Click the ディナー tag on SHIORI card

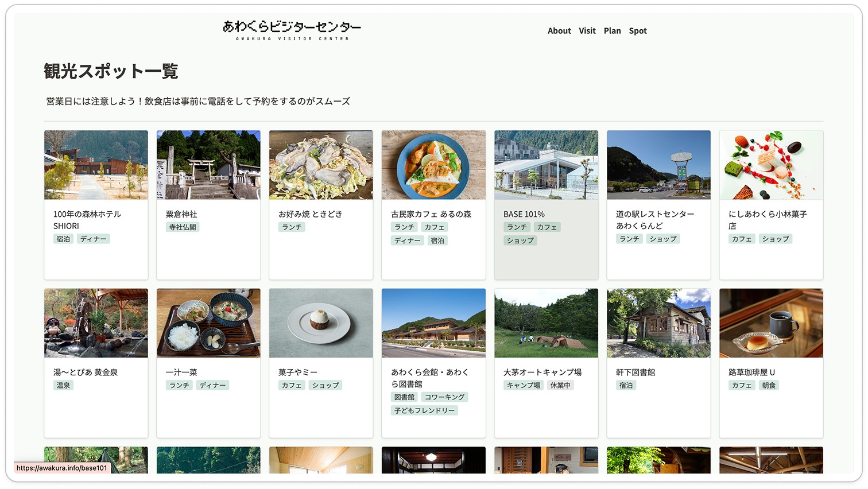point(93,239)
